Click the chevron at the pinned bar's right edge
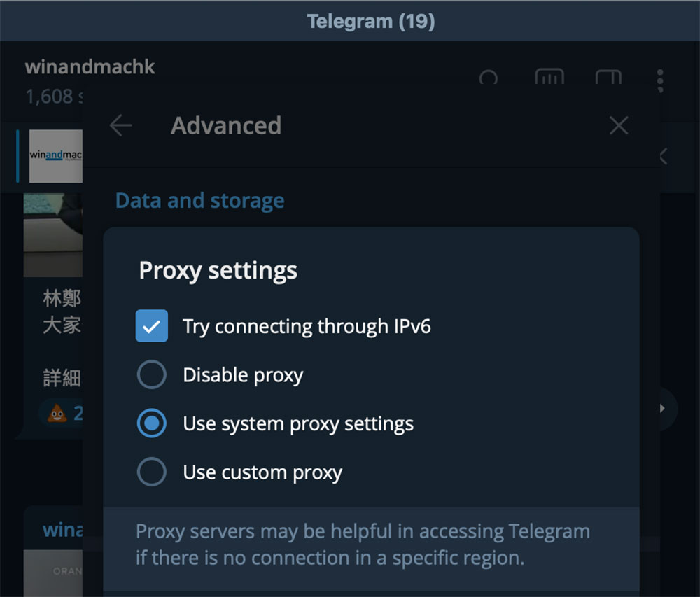The width and height of the screenshot is (700, 597). tap(663, 157)
